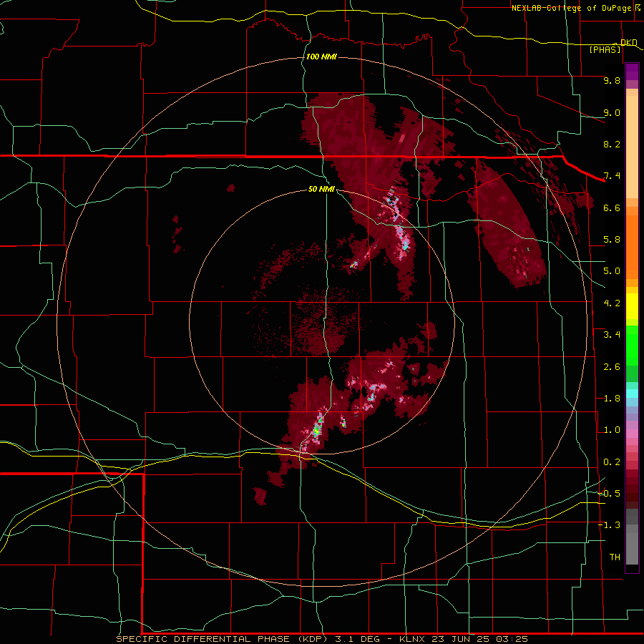Click the 9.8 color scale value
The height and width of the screenshot is (644, 644).
pos(612,80)
